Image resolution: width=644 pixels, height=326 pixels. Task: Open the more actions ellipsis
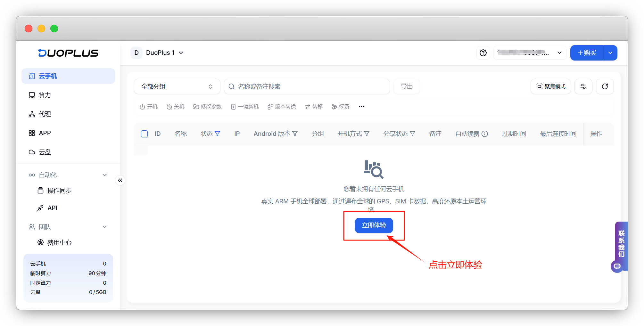(362, 107)
